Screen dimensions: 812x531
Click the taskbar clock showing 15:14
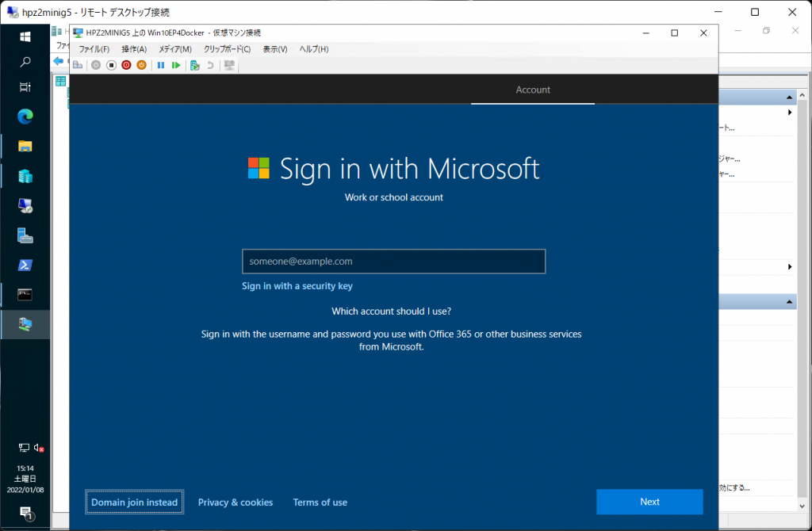pyautogui.click(x=25, y=479)
